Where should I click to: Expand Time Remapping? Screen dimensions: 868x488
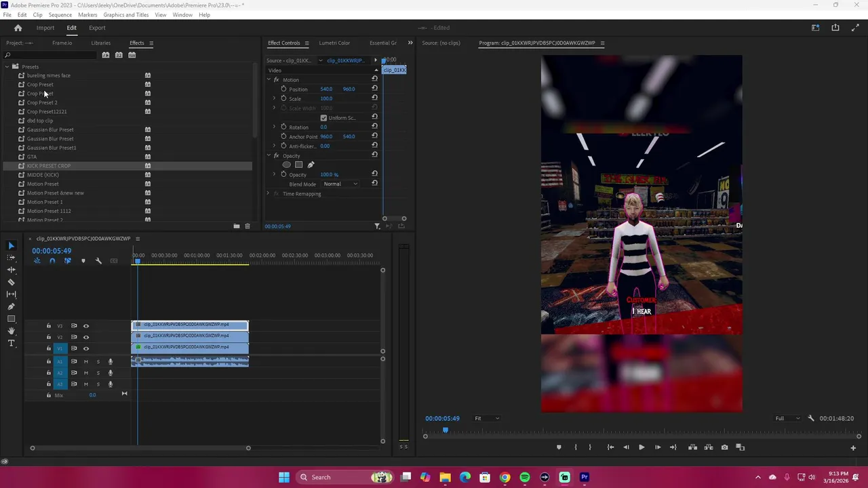(269, 194)
